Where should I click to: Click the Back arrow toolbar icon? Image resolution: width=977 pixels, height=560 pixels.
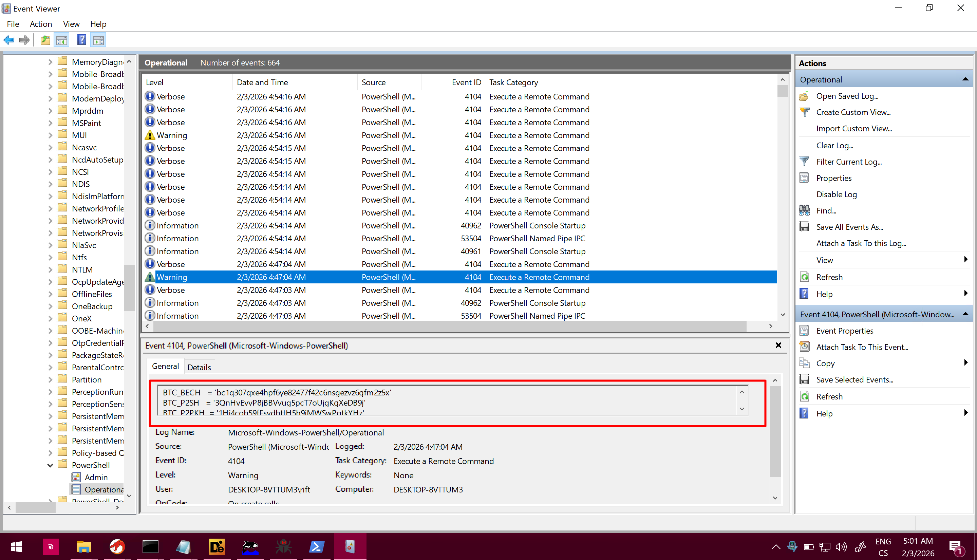pyautogui.click(x=9, y=40)
